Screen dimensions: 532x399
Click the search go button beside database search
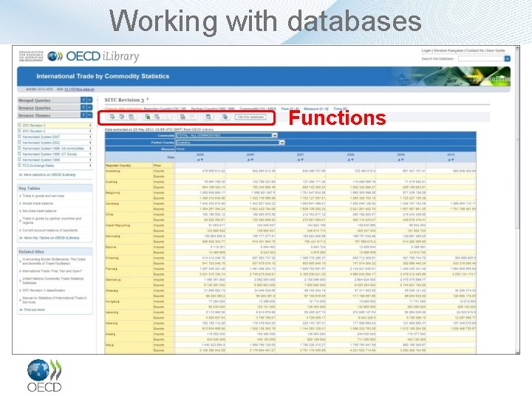pos(507,58)
